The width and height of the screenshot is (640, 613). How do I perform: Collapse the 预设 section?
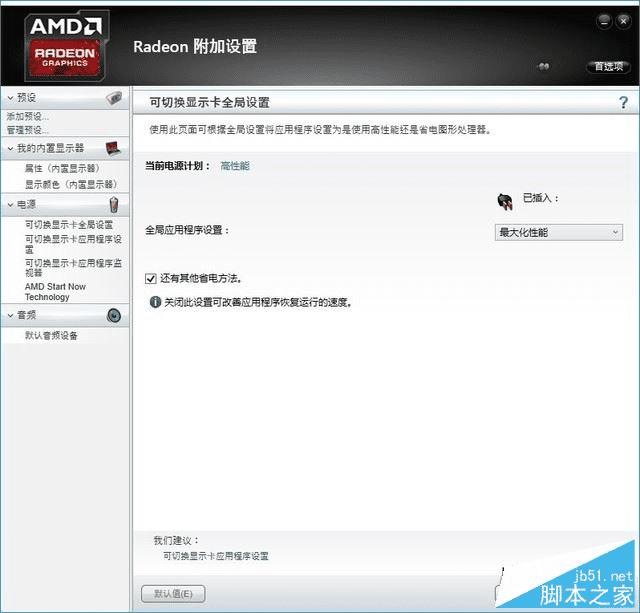tap(11, 98)
